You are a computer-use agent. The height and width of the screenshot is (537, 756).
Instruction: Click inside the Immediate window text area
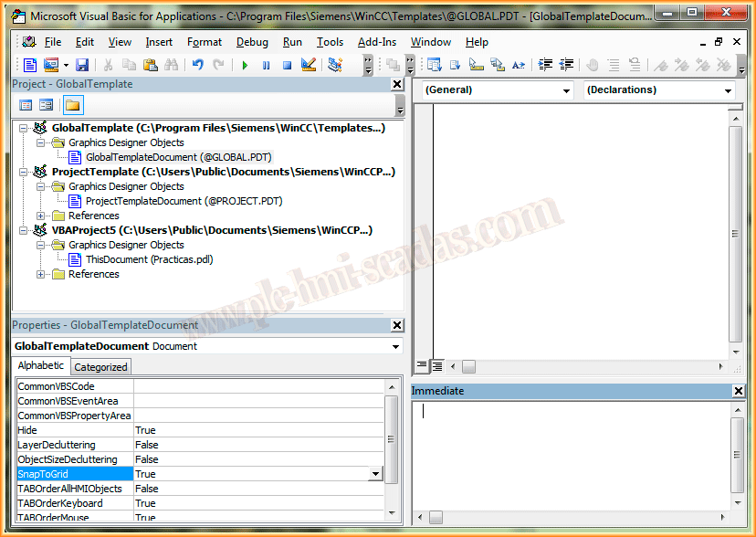pyautogui.click(x=566, y=457)
